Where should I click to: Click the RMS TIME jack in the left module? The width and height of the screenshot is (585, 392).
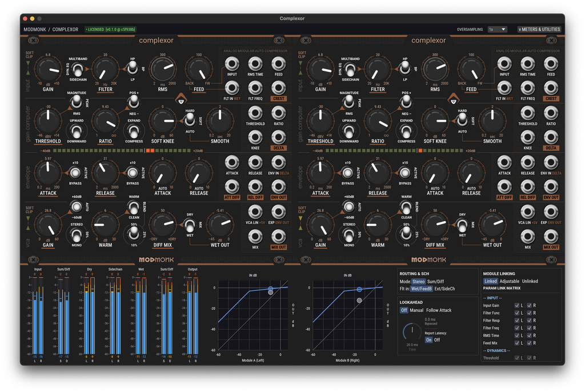tap(255, 64)
